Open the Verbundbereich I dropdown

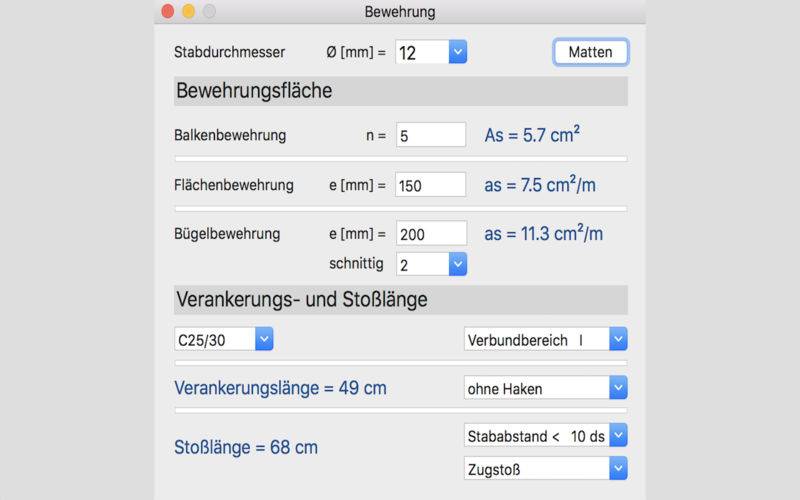tap(618, 339)
